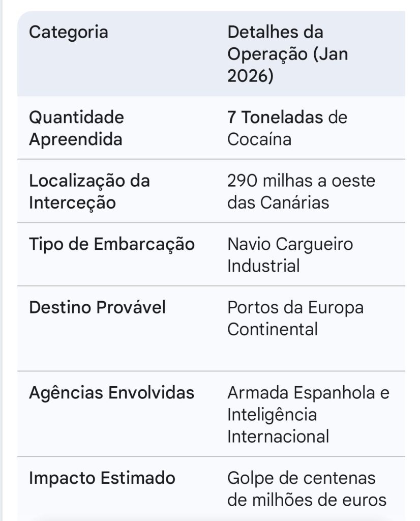The height and width of the screenshot is (521, 420).
Task: Click the words das Canárias
Action: [278, 202]
